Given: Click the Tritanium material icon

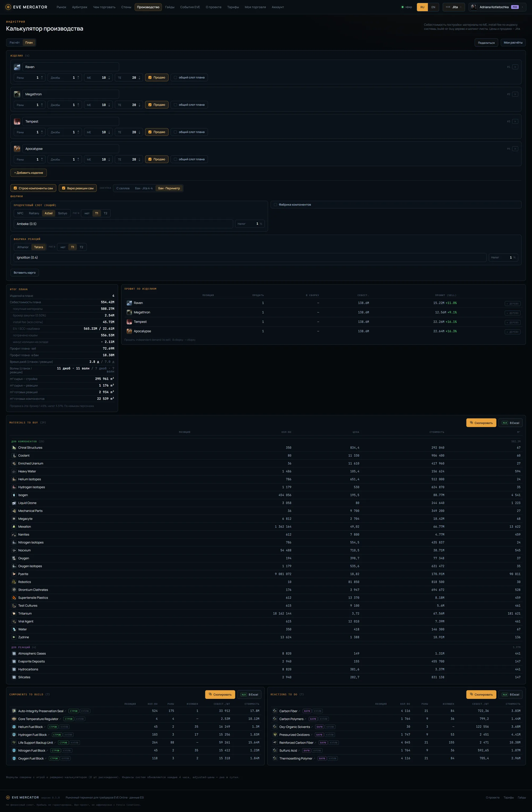Looking at the screenshot, I should (14, 613).
